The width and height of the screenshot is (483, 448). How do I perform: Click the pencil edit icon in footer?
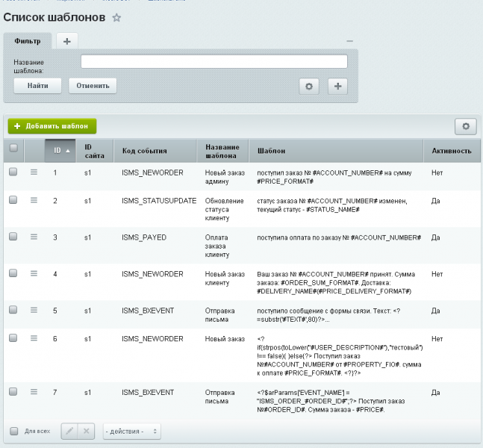pyautogui.click(x=69, y=431)
